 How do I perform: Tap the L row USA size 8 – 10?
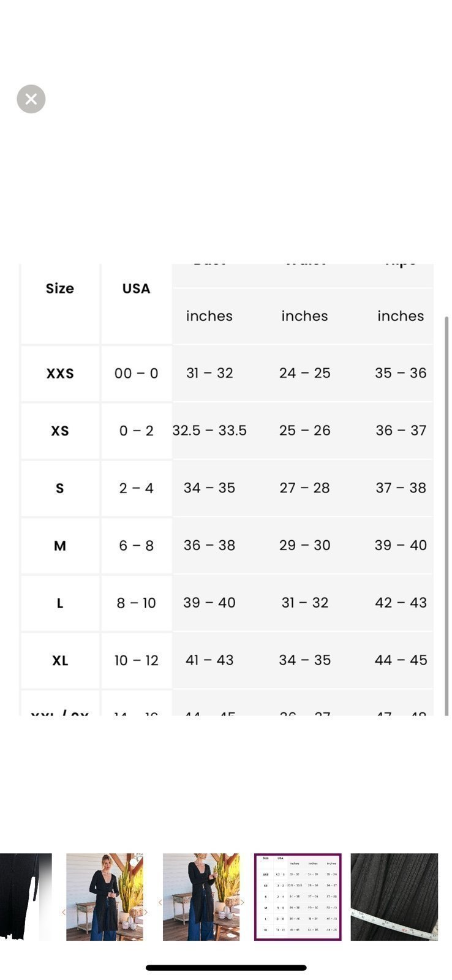coord(136,603)
